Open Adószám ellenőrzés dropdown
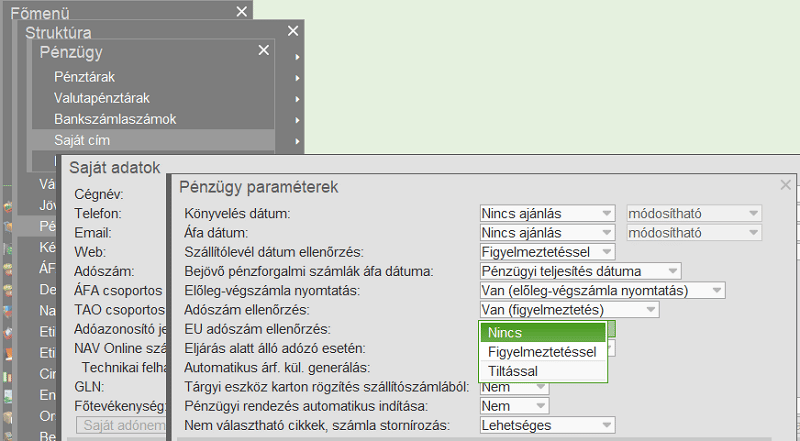The width and height of the screenshot is (800, 441). pos(569,310)
